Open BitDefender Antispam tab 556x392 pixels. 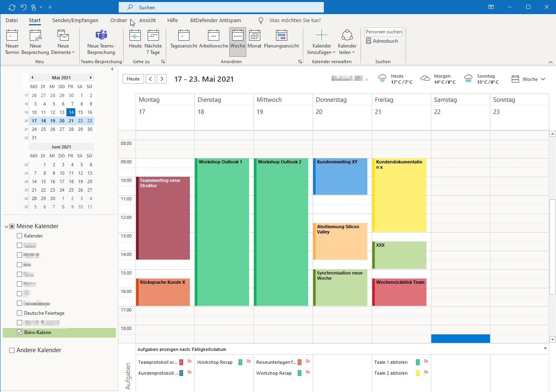(216, 20)
